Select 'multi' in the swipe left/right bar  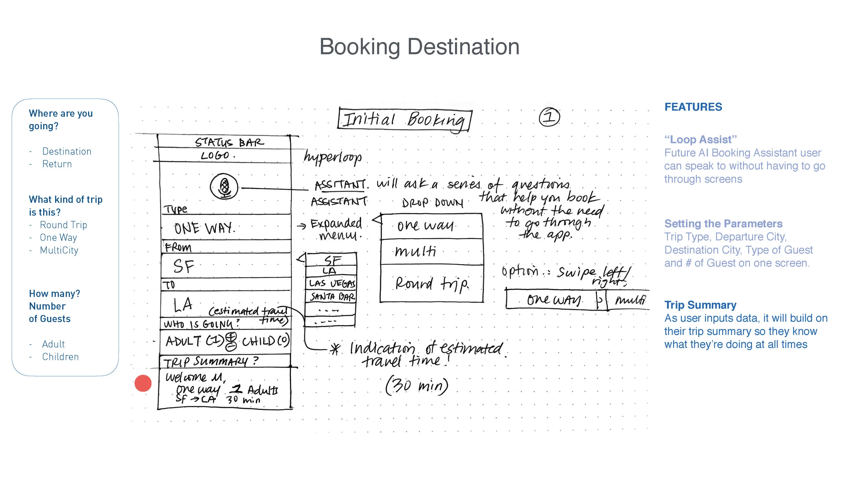pyautogui.click(x=629, y=300)
